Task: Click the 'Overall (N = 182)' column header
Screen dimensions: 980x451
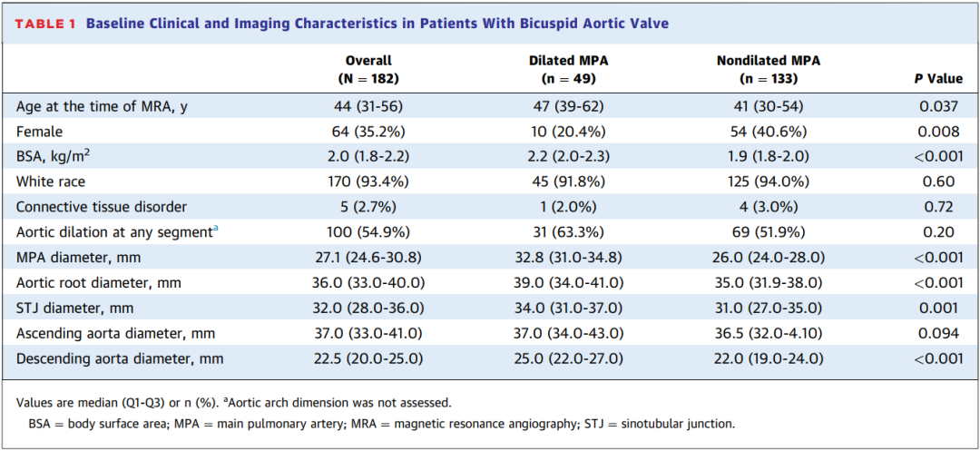Action: (368, 70)
